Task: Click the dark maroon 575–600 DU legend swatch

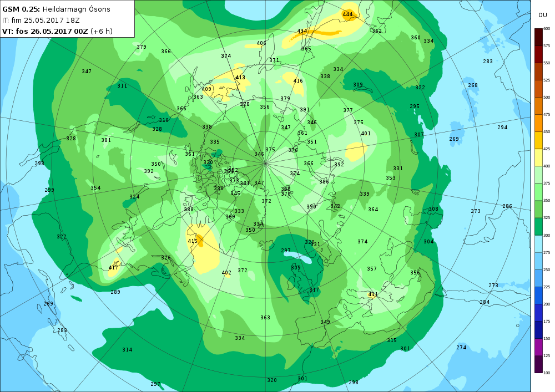Action: (x=538, y=37)
